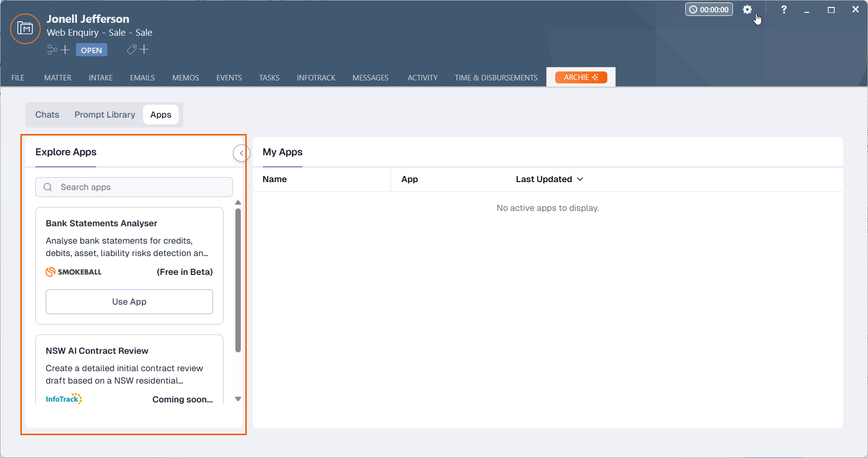
Task: Click the "No active apps to display." message
Action: 548,208
